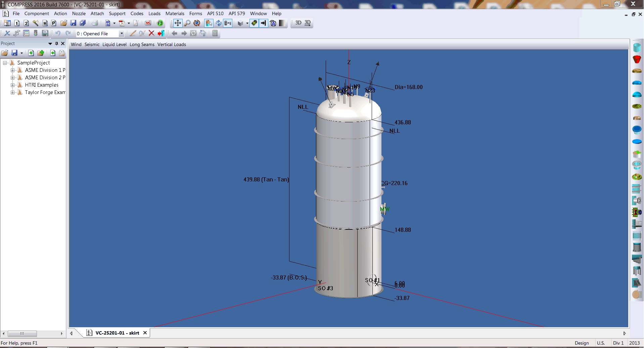Screen dimensions: 644x348
Task: Add a red cone transition from palette
Action: (637, 59)
